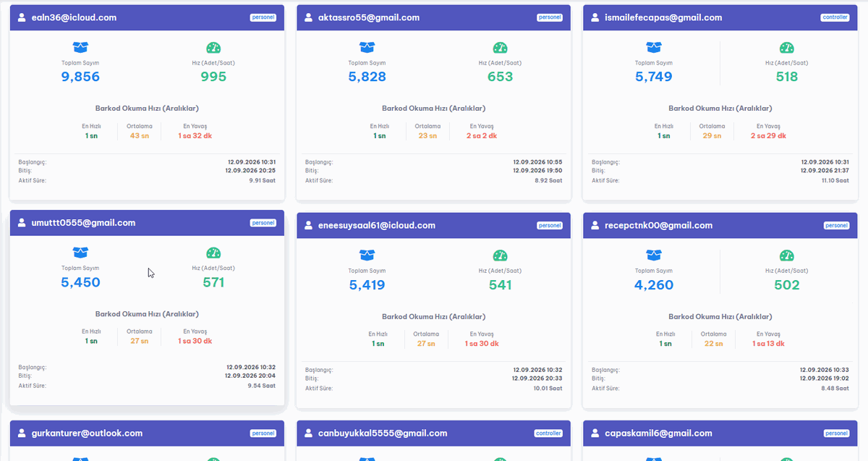The image size is (868, 461).
Task: Click speedometer icon above 571 speed
Action: [x=213, y=253]
